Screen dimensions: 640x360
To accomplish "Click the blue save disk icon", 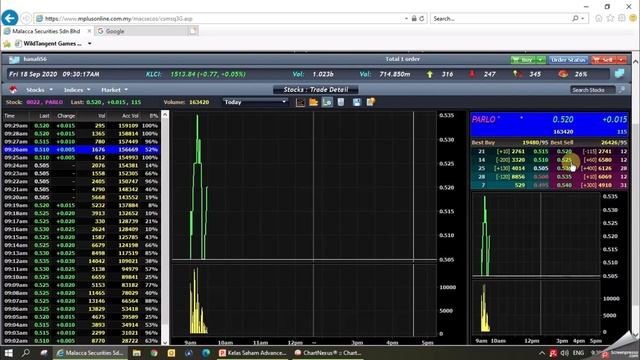I will pyautogui.click(x=357, y=102).
